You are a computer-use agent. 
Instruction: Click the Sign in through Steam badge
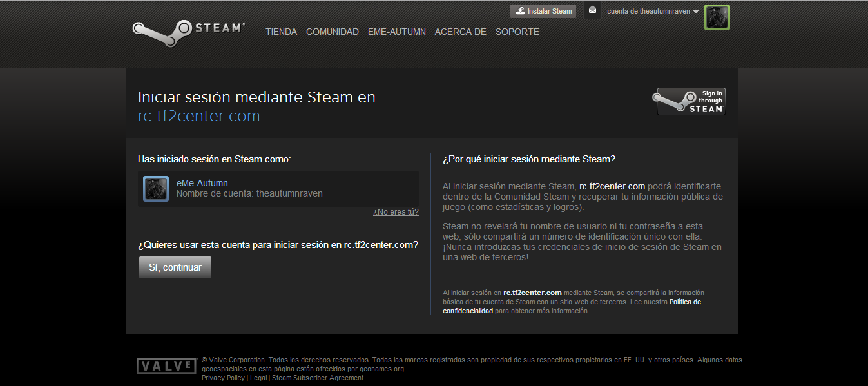pos(689,102)
